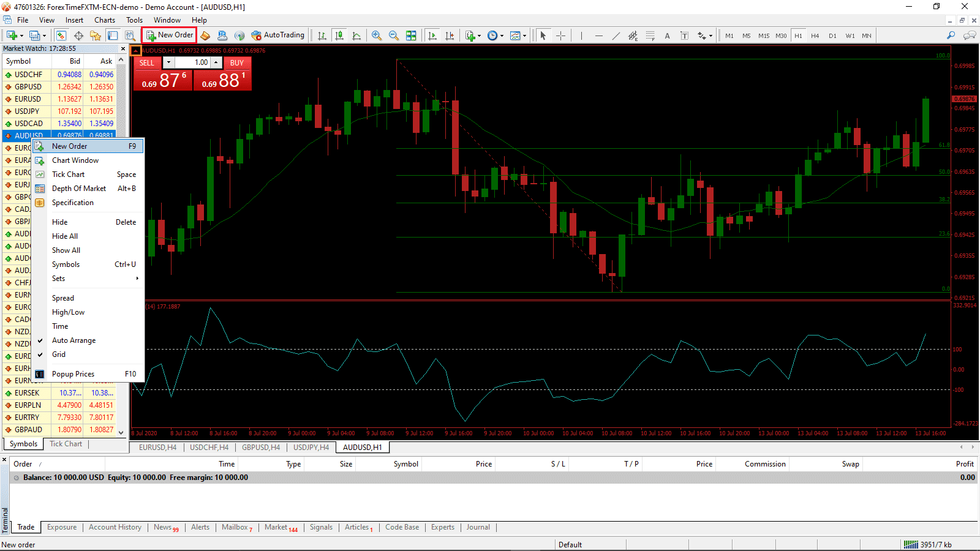This screenshot has height=551, width=980.
Task: Open the Strategy Tester icon
Action: click(x=130, y=36)
